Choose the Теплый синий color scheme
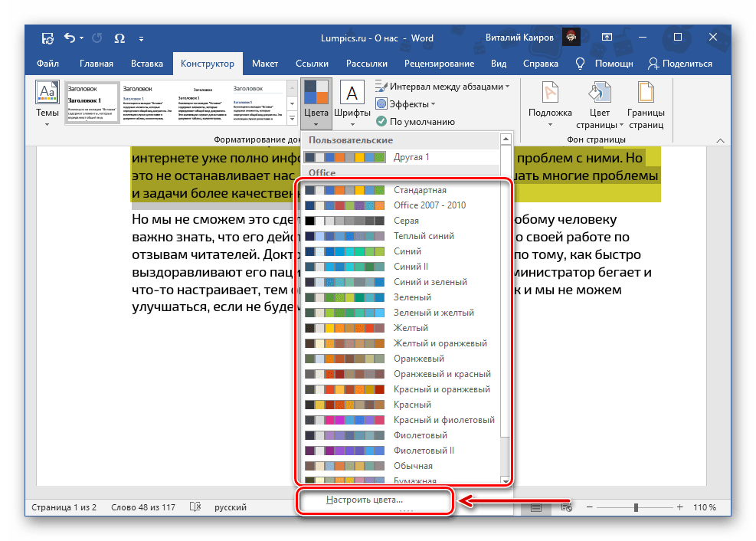756x541 pixels. tap(399, 236)
